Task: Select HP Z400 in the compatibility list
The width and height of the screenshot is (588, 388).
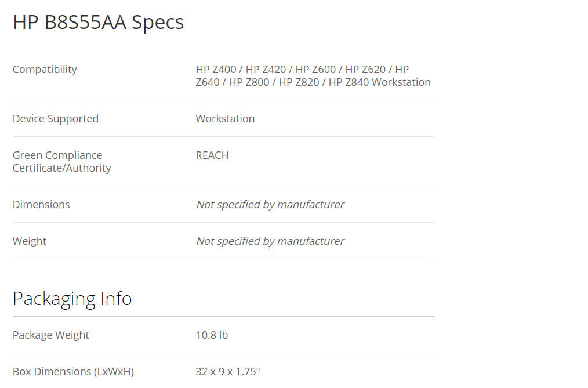Action: (216, 70)
